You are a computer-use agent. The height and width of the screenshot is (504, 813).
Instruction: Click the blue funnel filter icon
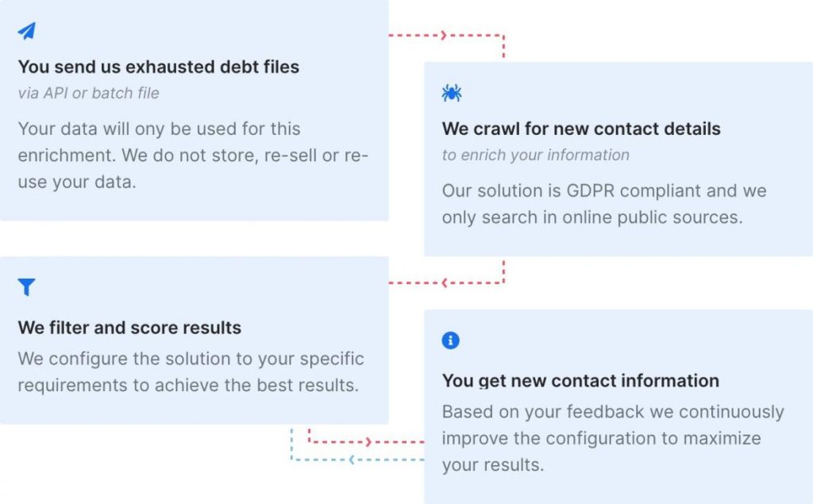pyautogui.click(x=27, y=287)
